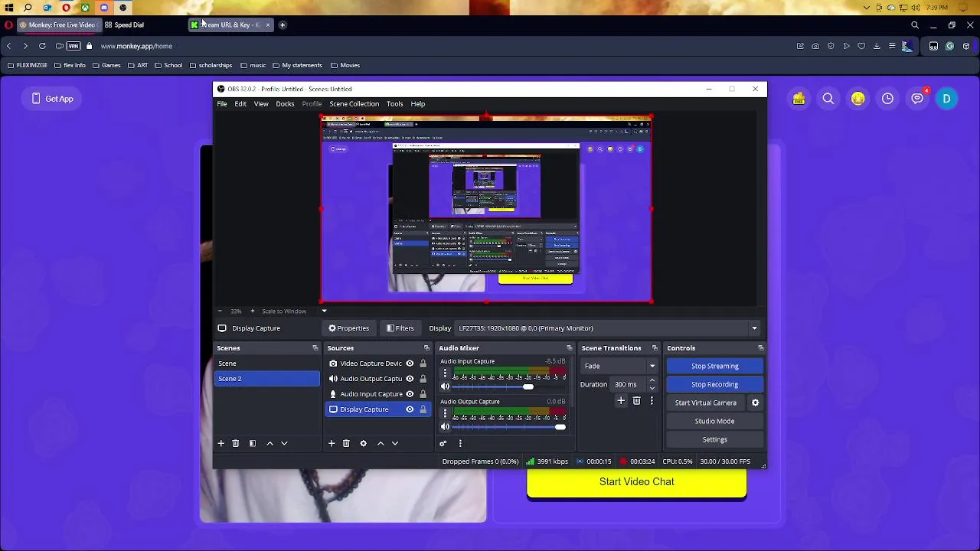Toggle visibility of Audio Output Capture source
Image resolution: width=980 pixels, height=551 pixels.
(410, 379)
